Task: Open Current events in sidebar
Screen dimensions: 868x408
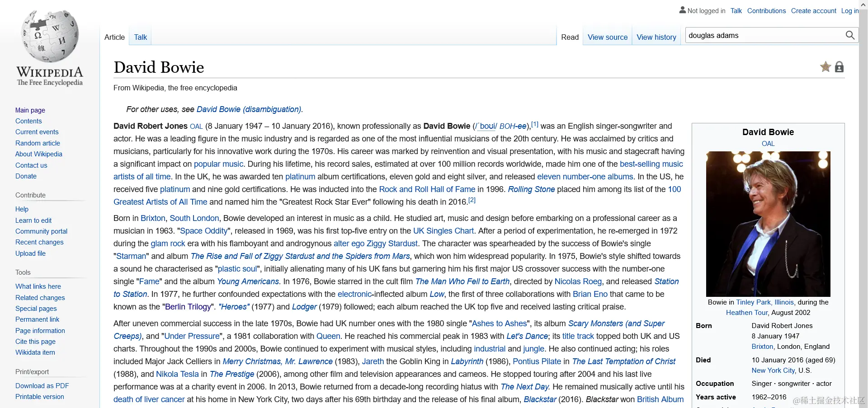Action: click(x=37, y=132)
